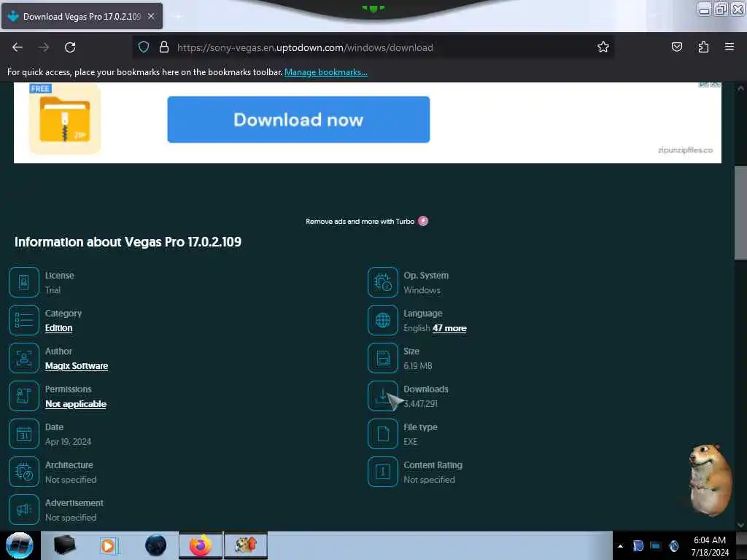Open the Edition category link
Viewport: 747px width, 560px height.
click(x=58, y=328)
